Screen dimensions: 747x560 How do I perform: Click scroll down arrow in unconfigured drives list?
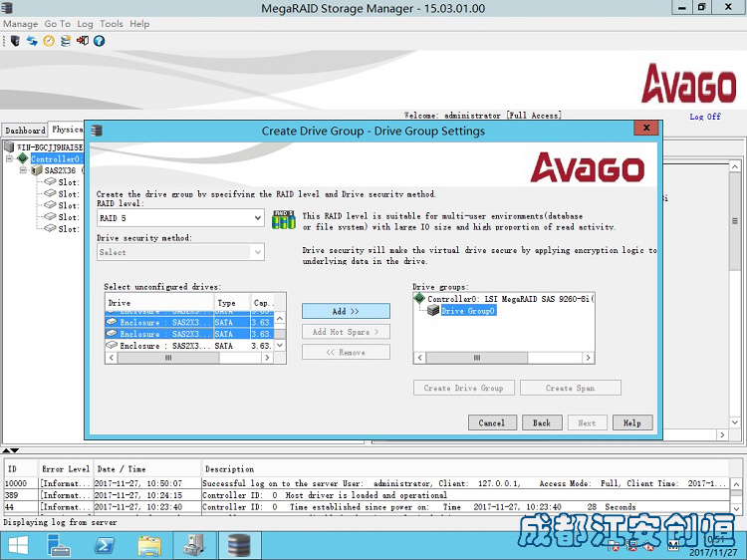point(280,345)
